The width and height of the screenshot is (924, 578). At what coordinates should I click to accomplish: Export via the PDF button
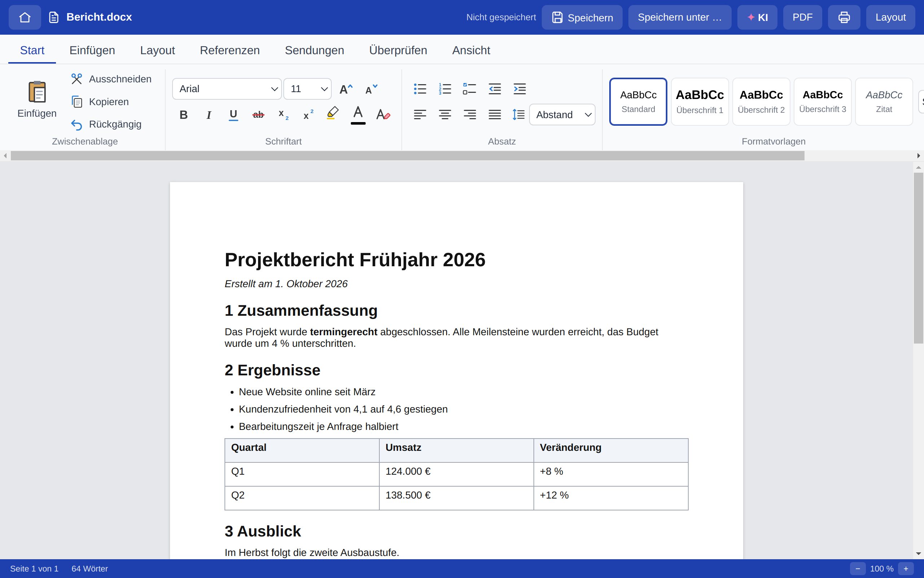point(802,17)
